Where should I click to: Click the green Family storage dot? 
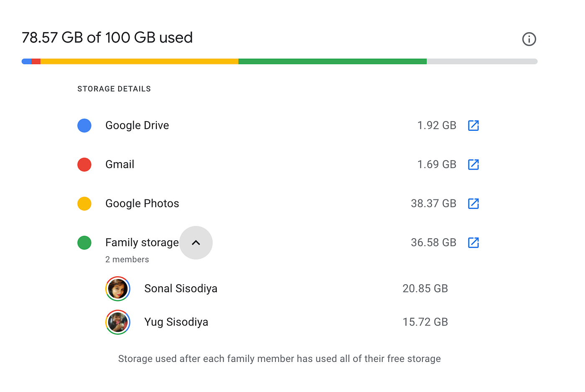84,243
